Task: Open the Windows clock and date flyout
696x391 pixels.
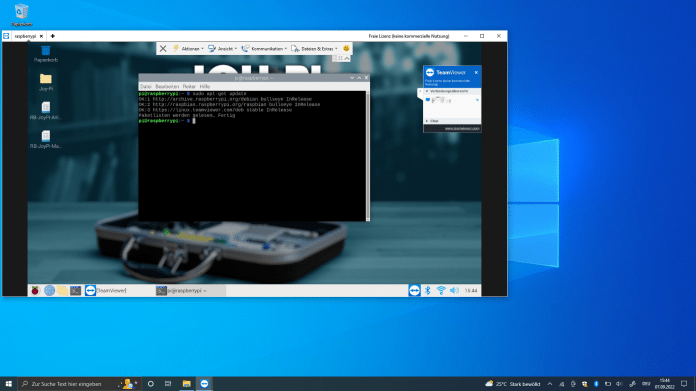Action: pyautogui.click(x=664, y=384)
